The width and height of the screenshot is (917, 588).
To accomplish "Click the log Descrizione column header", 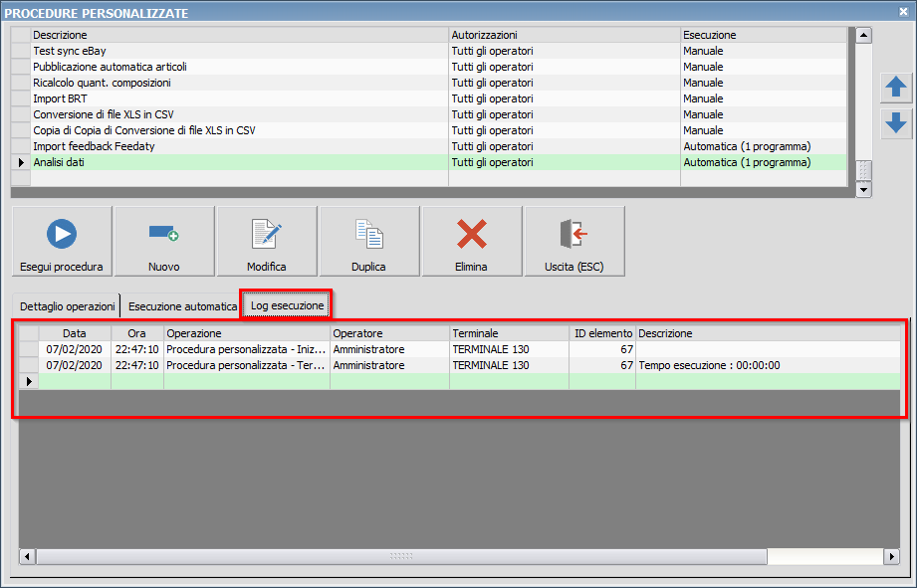I will [768, 333].
